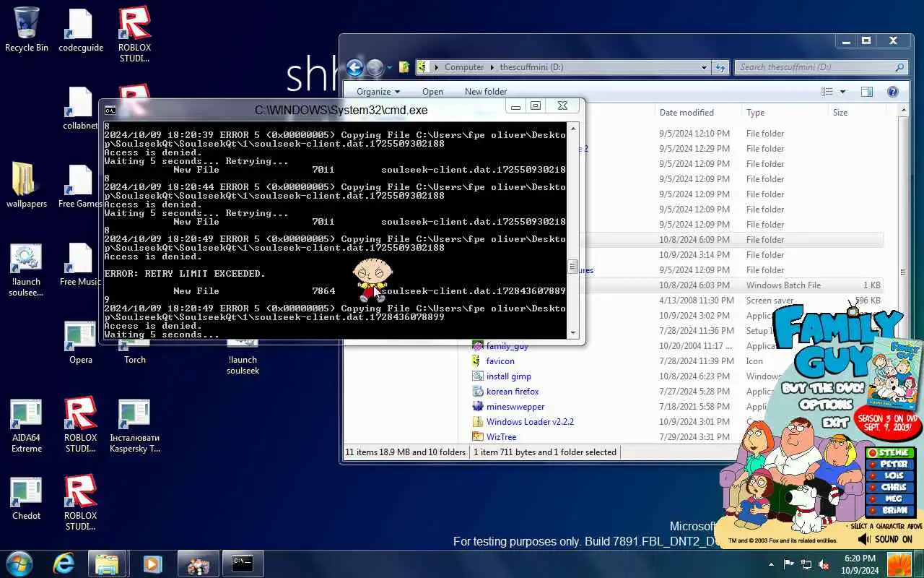Select LOIS in the Family Guy character list
This screenshot has height=578, width=924.
coord(890,476)
